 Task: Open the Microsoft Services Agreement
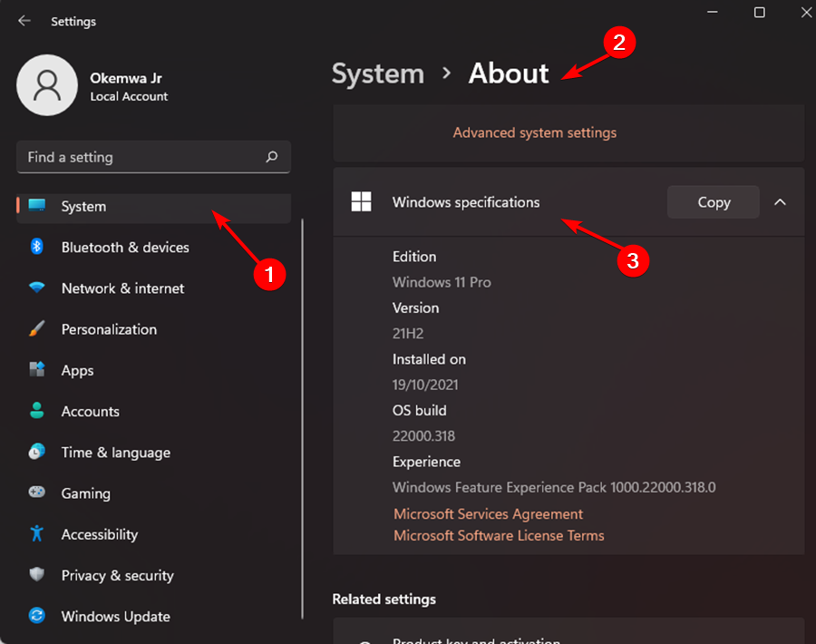coord(488,513)
